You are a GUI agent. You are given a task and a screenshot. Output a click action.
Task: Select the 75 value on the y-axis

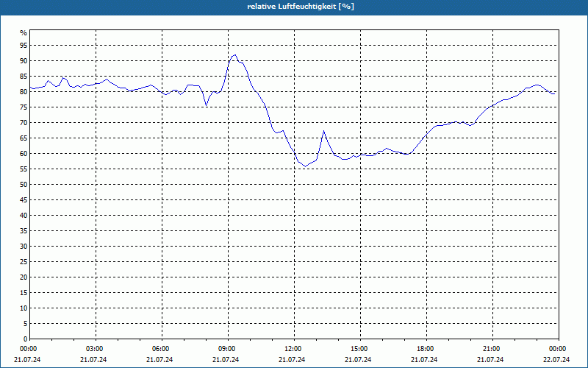[x=24, y=107]
